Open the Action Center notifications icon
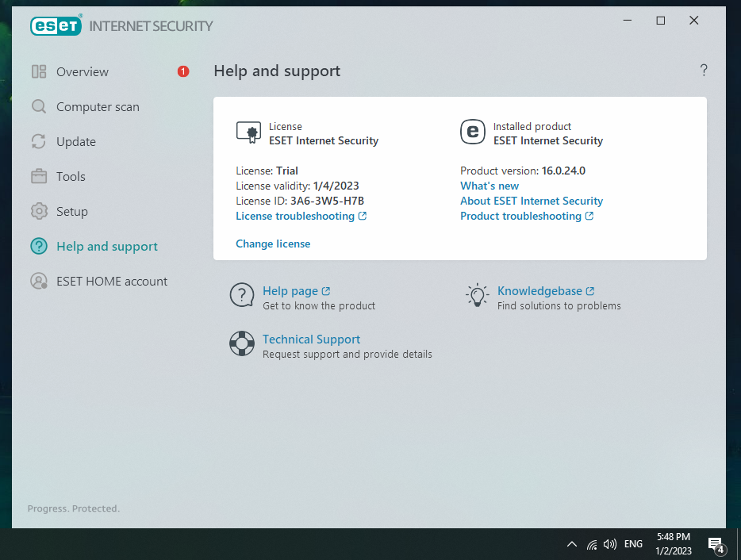 716,545
